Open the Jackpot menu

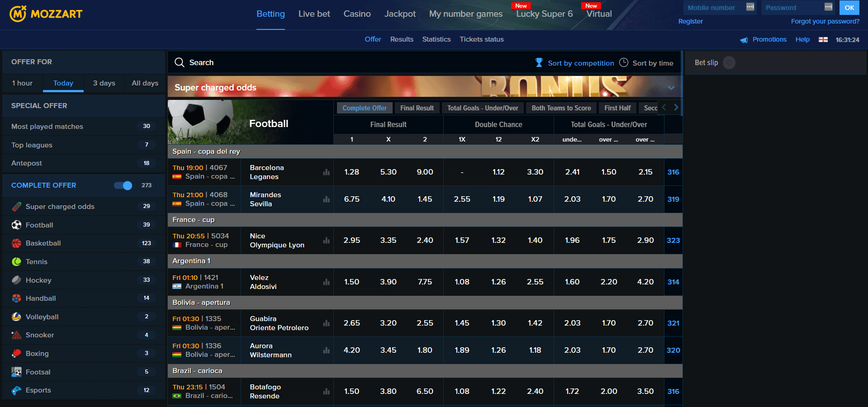tap(400, 14)
